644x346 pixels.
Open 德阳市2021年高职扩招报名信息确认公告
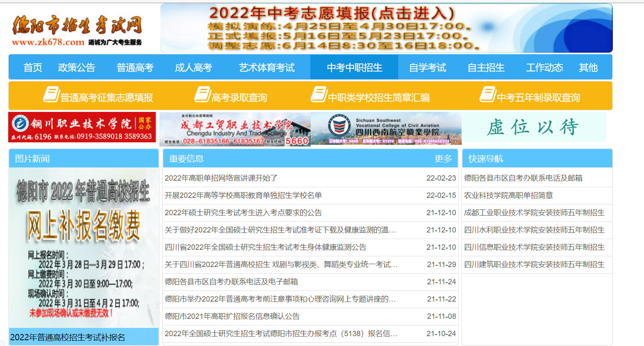[232, 316]
